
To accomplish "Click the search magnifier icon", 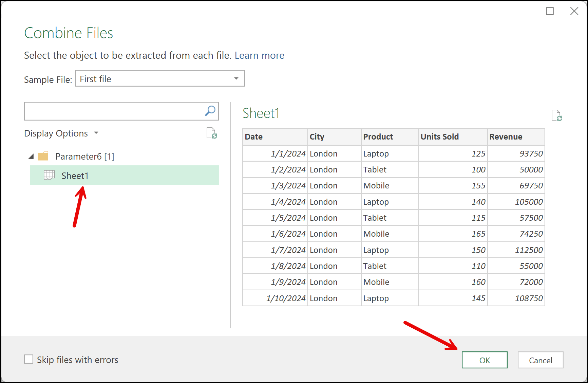I will pos(210,111).
